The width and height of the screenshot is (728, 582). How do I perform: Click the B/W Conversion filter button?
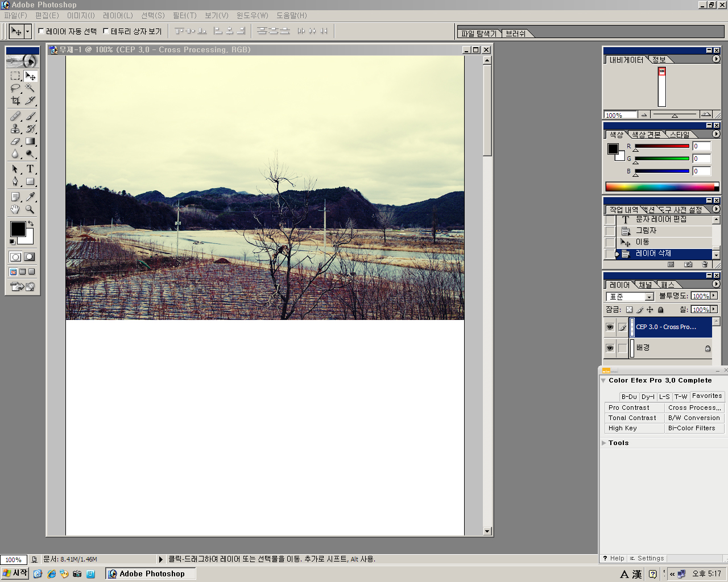click(694, 418)
